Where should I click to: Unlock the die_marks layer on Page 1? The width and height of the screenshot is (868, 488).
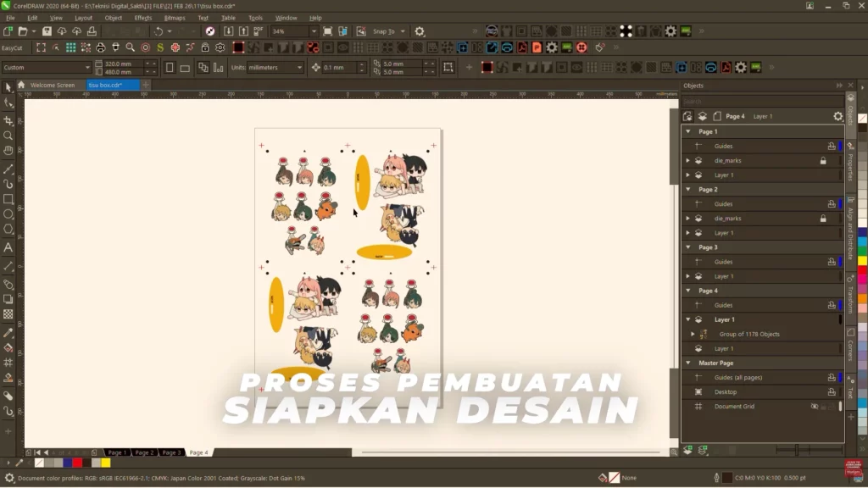click(823, 160)
